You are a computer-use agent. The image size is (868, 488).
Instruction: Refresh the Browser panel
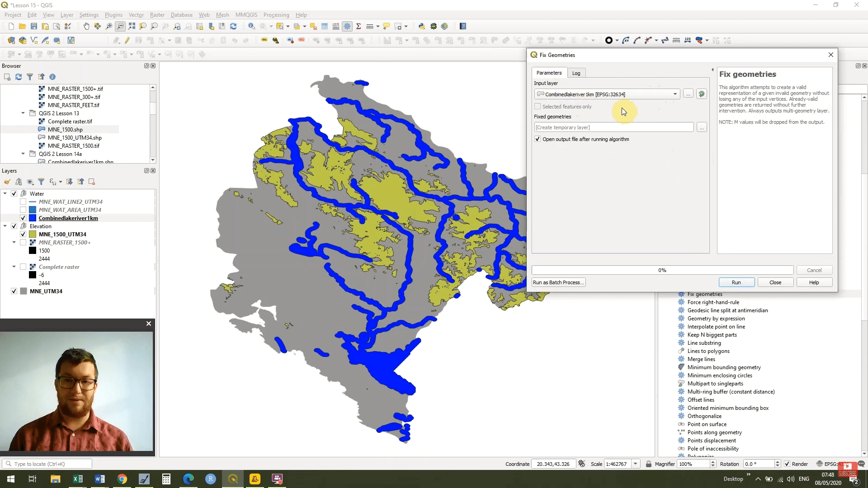point(19,77)
